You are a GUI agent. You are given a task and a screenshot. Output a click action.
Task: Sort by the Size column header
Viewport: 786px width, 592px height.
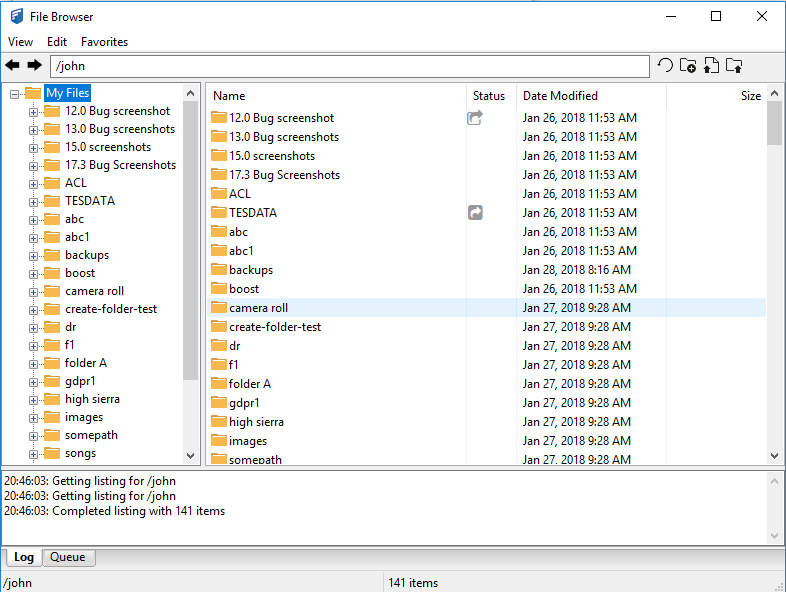(x=716, y=96)
